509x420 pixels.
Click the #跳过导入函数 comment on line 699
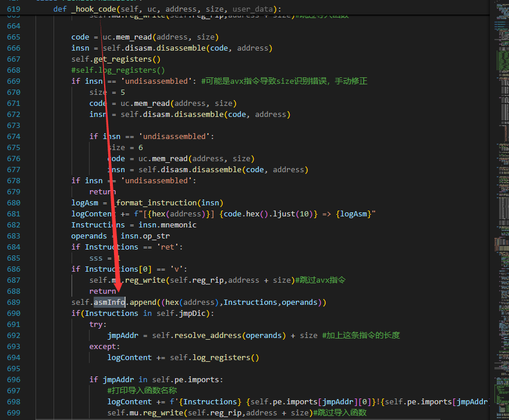tap(340, 412)
